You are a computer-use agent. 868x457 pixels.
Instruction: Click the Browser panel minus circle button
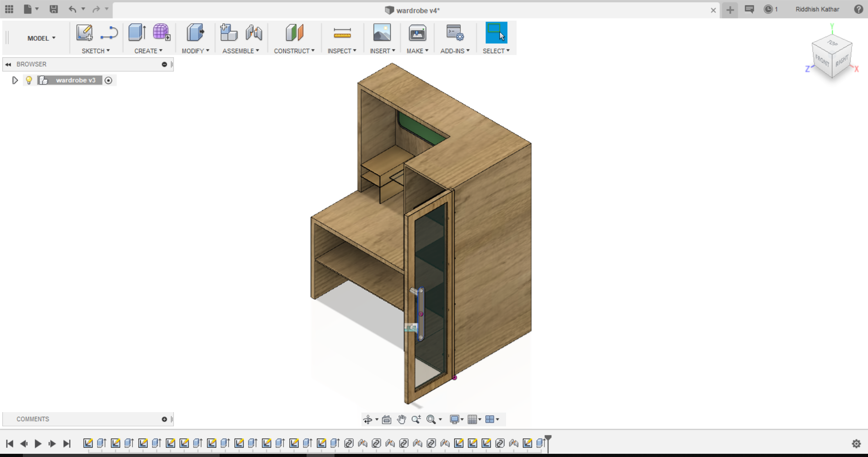tap(164, 65)
